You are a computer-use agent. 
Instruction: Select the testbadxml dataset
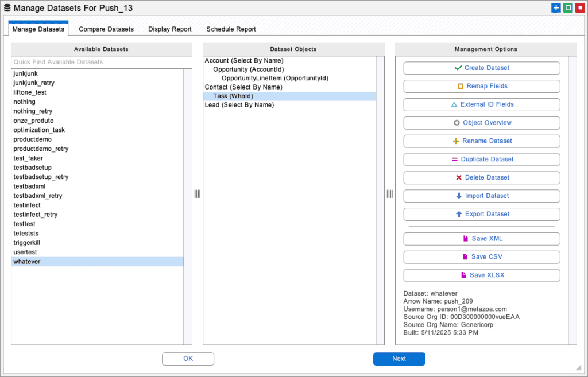(x=98, y=186)
